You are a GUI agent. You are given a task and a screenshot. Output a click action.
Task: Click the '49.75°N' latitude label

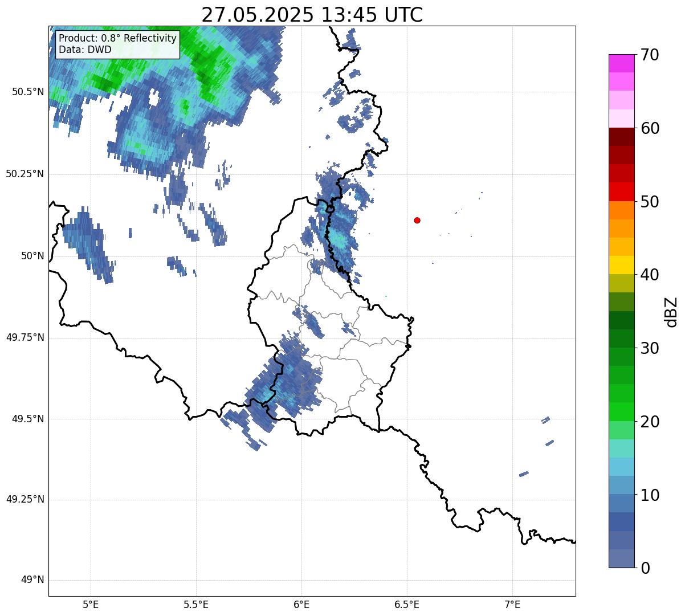click(25, 337)
